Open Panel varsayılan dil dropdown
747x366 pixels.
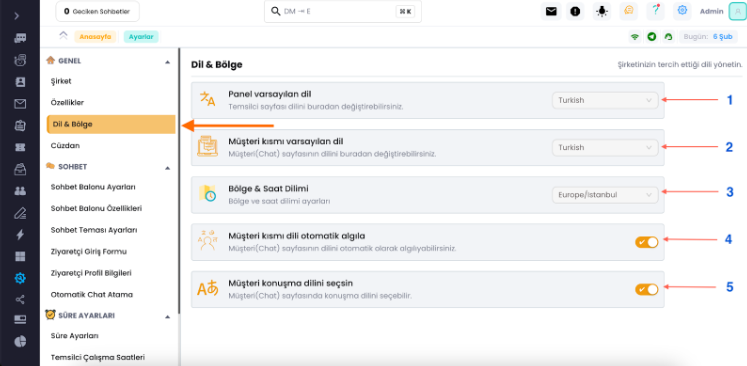605,101
